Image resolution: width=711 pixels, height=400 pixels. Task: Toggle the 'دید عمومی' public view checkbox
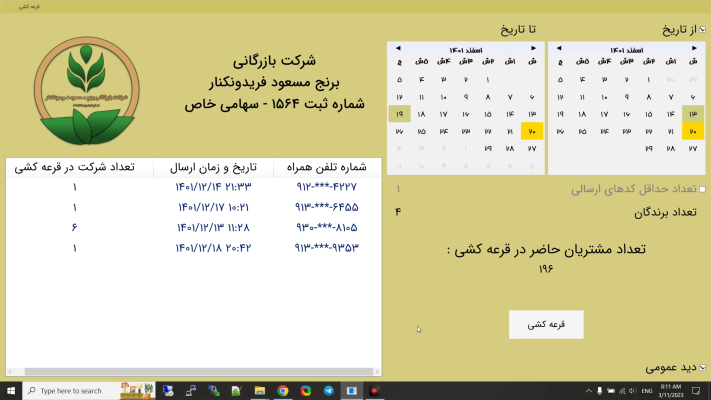point(702,367)
